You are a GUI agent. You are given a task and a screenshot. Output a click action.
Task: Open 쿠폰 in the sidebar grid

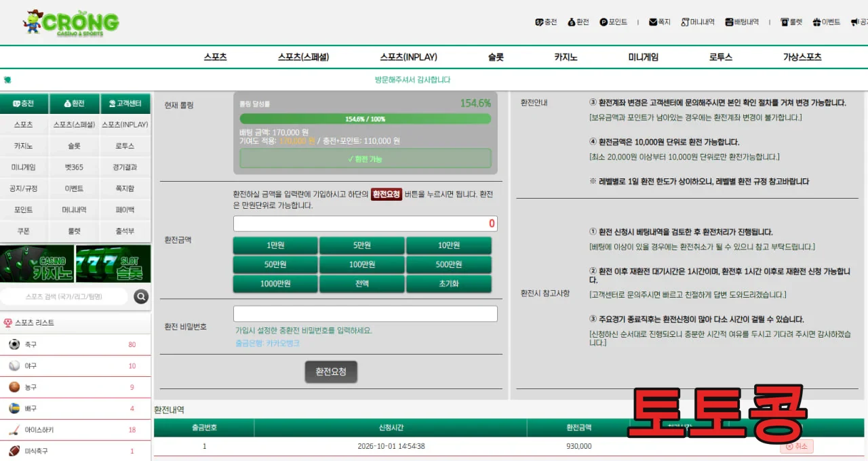pos(24,231)
